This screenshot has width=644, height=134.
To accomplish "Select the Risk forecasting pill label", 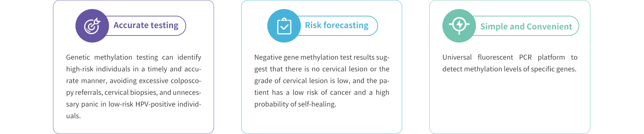I will tap(336, 25).
